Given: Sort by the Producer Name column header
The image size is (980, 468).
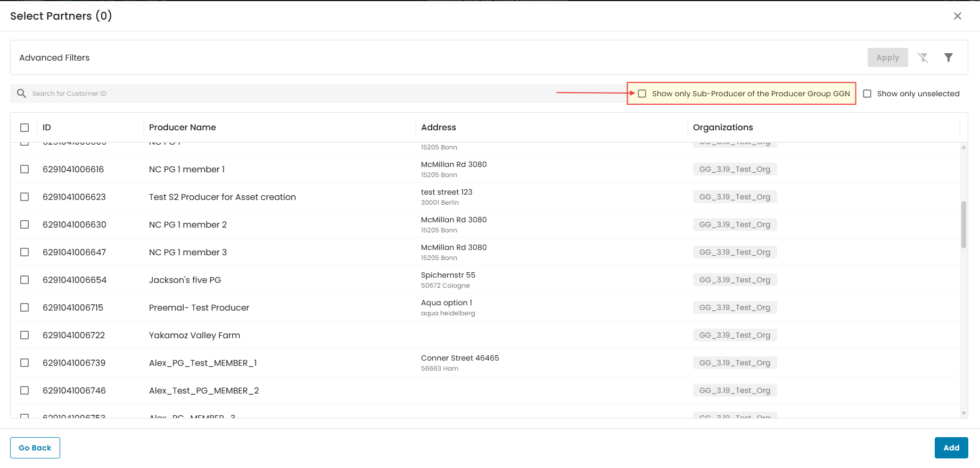Looking at the screenshot, I should pyautogui.click(x=183, y=128).
